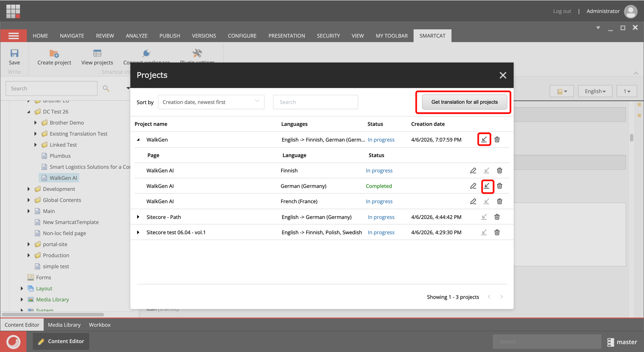Delete the WalkGen project
The image size is (644, 352).
click(x=497, y=139)
